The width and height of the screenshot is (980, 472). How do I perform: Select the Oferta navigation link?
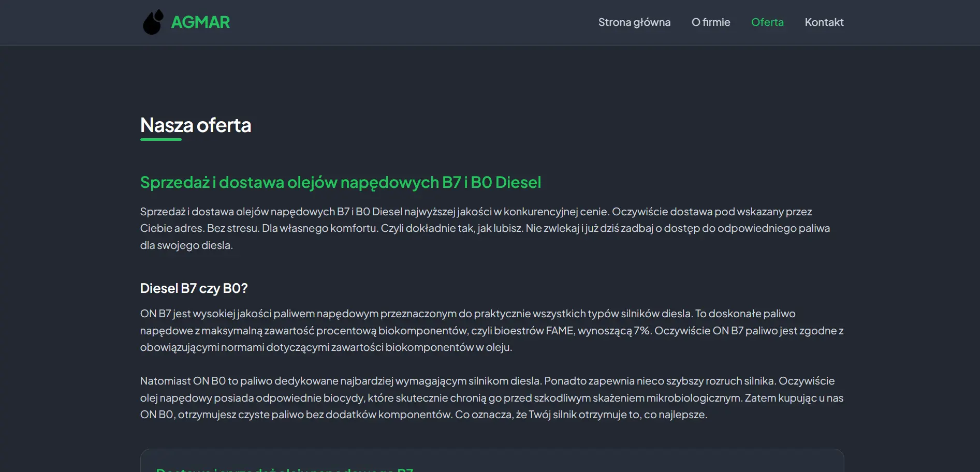pos(767,22)
